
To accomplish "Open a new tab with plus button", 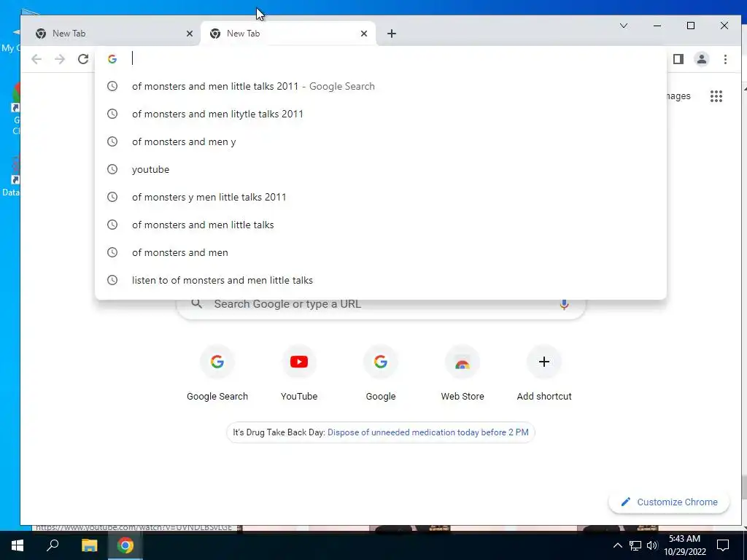I will coord(392,34).
